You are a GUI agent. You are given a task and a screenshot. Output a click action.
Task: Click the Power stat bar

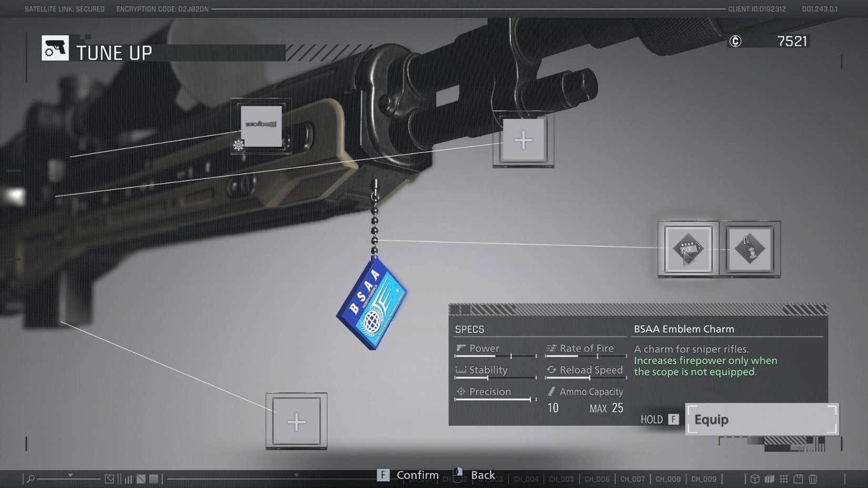(495, 357)
